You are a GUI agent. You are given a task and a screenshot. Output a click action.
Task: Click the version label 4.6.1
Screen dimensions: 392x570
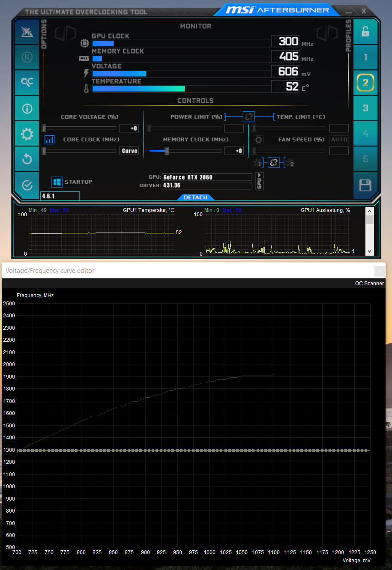pos(60,196)
